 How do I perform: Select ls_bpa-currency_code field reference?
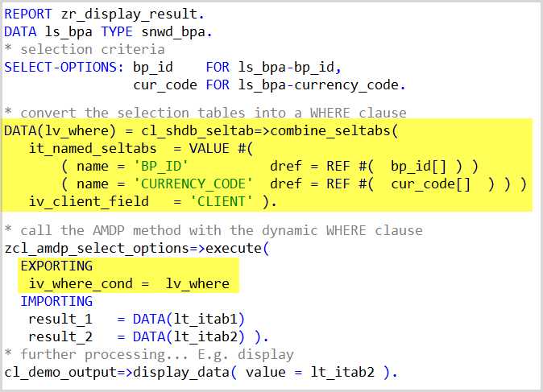(318, 85)
